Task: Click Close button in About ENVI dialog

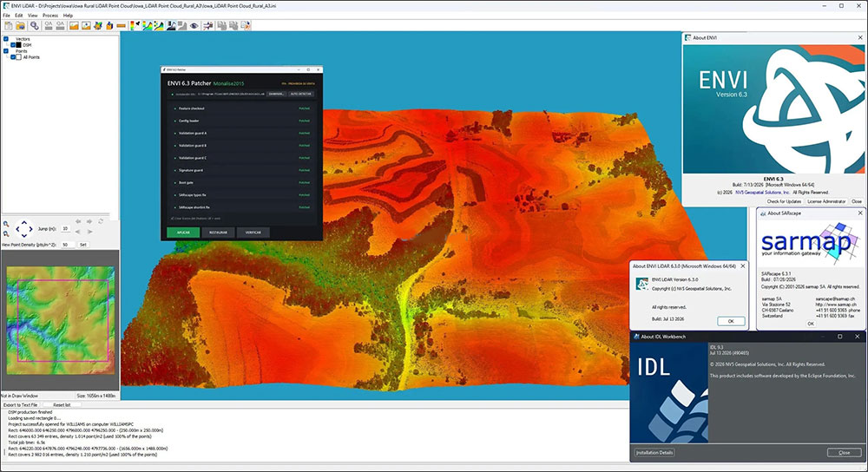Action: click(857, 201)
